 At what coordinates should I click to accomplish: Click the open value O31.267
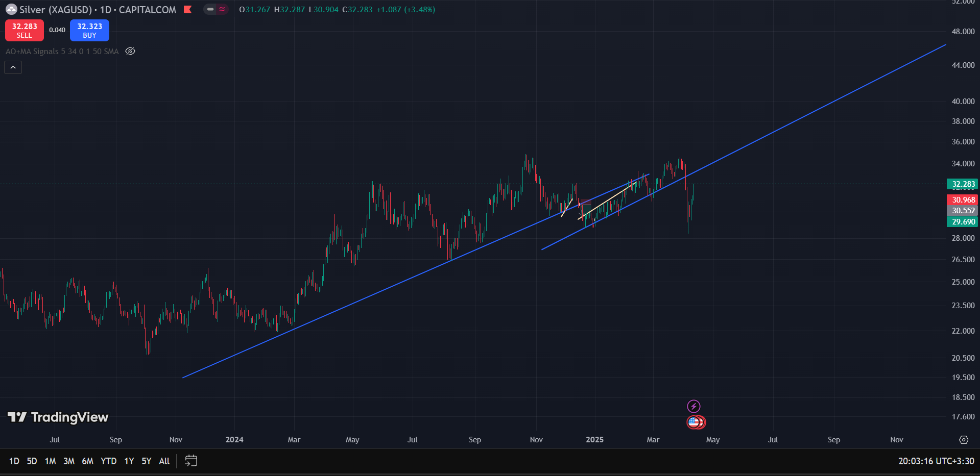(254, 10)
